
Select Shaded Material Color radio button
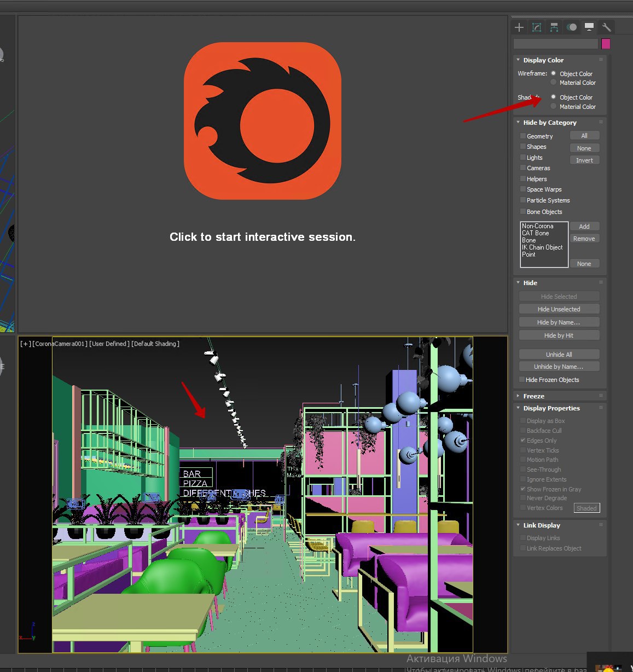point(554,106)
